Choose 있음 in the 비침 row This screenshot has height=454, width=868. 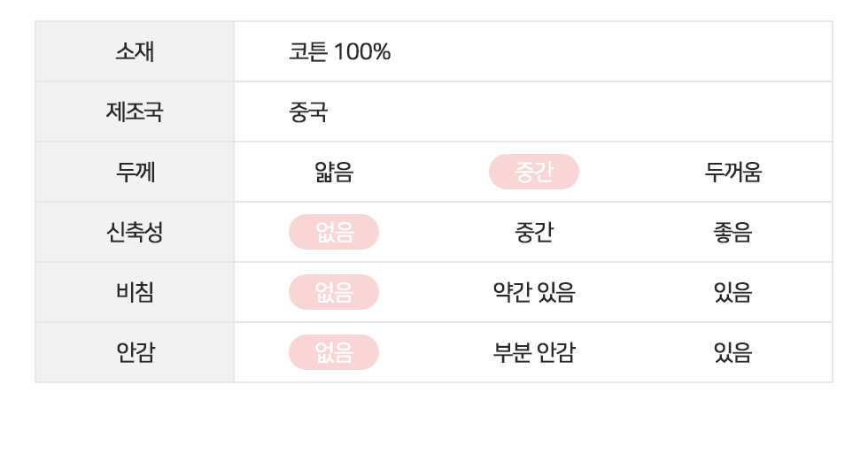(732, 293)
